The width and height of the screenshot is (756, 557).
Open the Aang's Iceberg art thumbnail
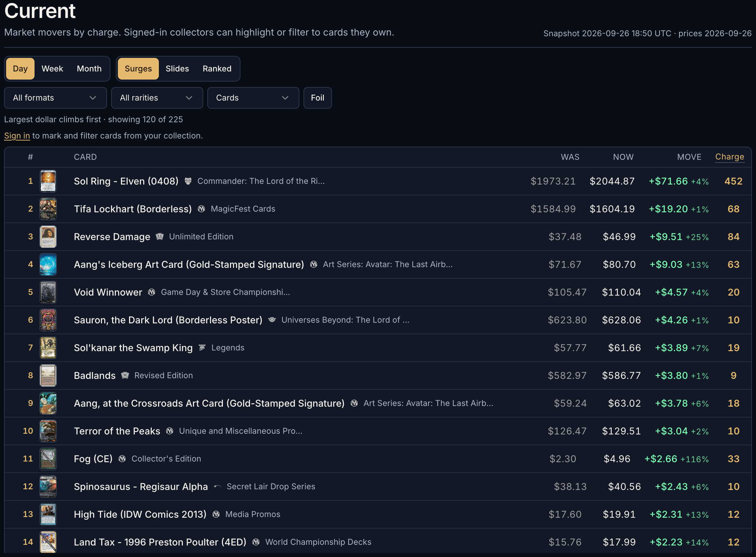48,264
